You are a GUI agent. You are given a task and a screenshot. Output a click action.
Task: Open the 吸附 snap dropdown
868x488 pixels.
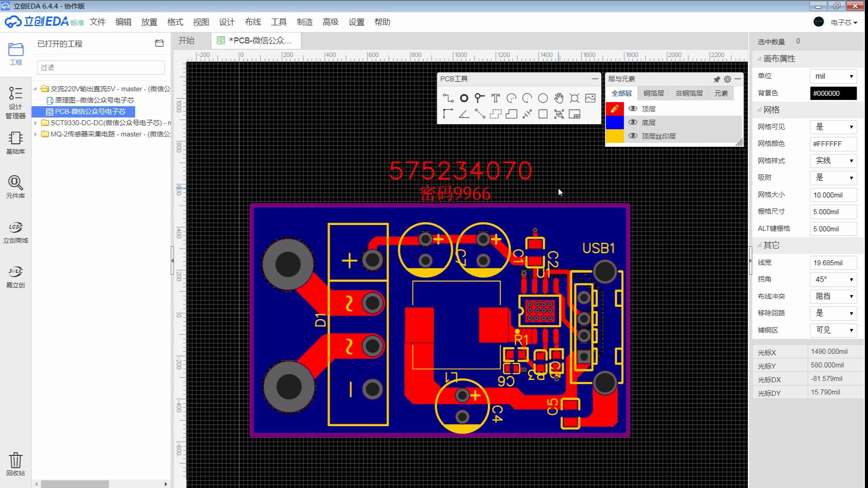click(833, 178)
